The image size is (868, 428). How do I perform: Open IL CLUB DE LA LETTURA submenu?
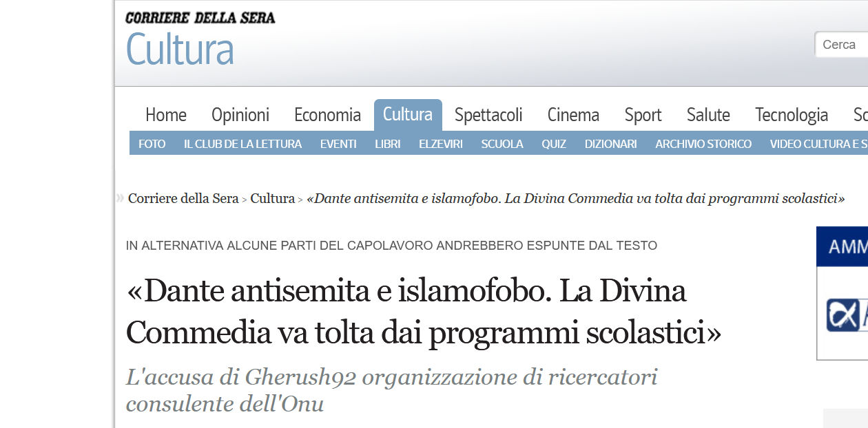click(242, 144)
